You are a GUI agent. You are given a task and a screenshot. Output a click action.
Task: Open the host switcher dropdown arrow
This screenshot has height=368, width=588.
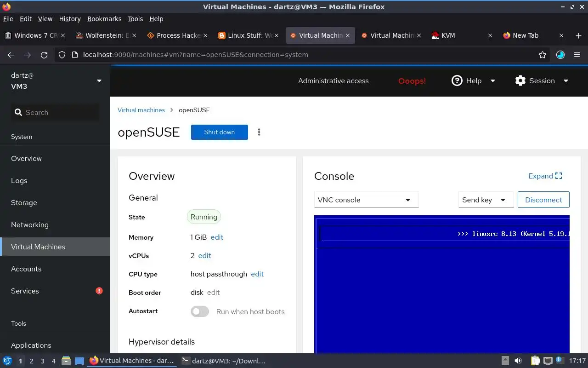tap(99, 81)
